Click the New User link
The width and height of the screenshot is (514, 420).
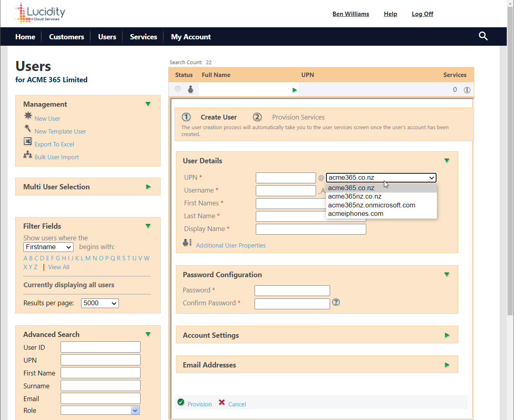47,119
